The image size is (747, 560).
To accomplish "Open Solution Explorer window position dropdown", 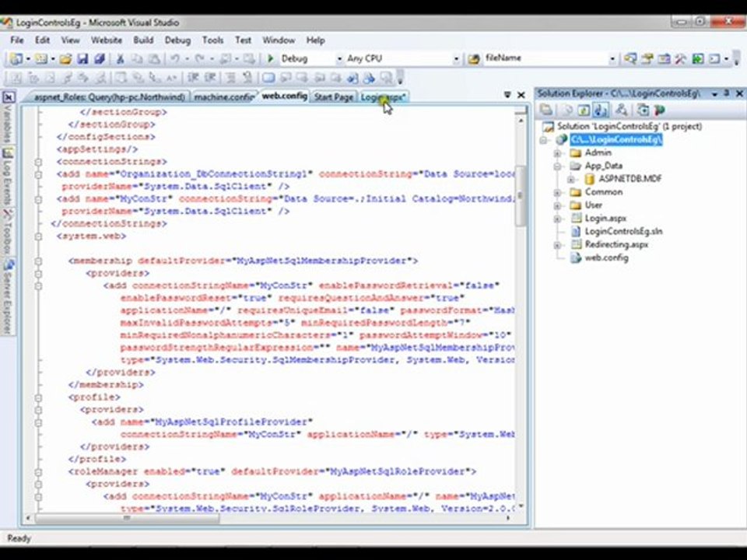I will [714, 94].
